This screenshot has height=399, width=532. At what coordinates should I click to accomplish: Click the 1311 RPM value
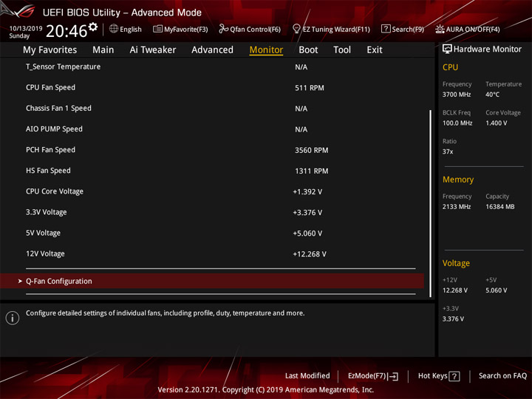point(312,171)
